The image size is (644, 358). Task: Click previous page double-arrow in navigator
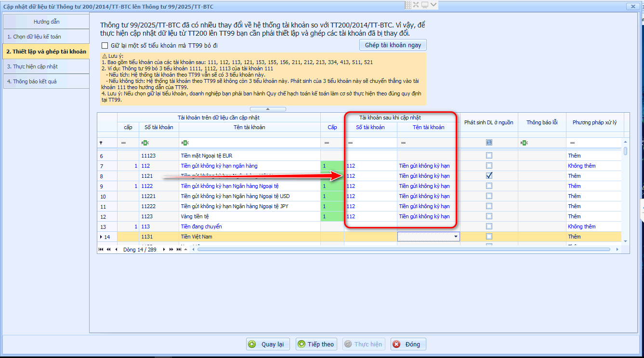[108, 250]
